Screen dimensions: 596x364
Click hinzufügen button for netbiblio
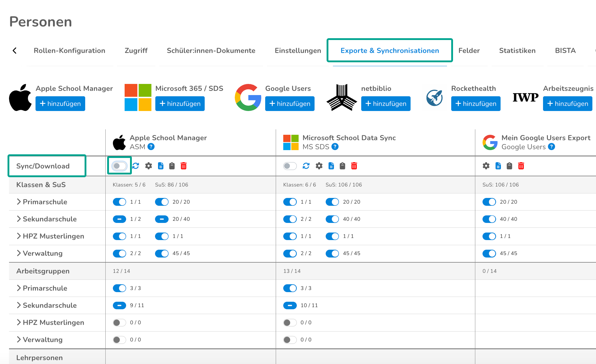tap(386, 104)
